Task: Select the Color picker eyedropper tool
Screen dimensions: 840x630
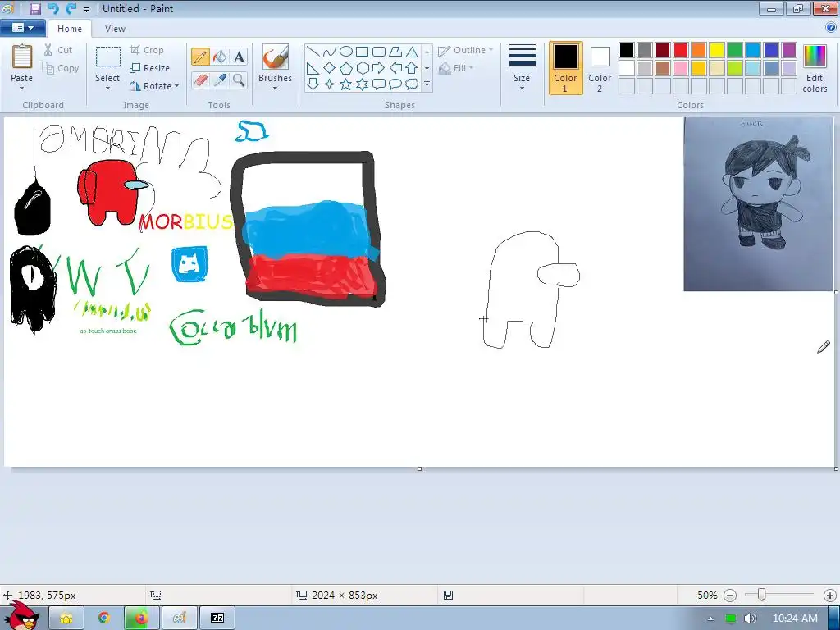Action: [220, 80]
